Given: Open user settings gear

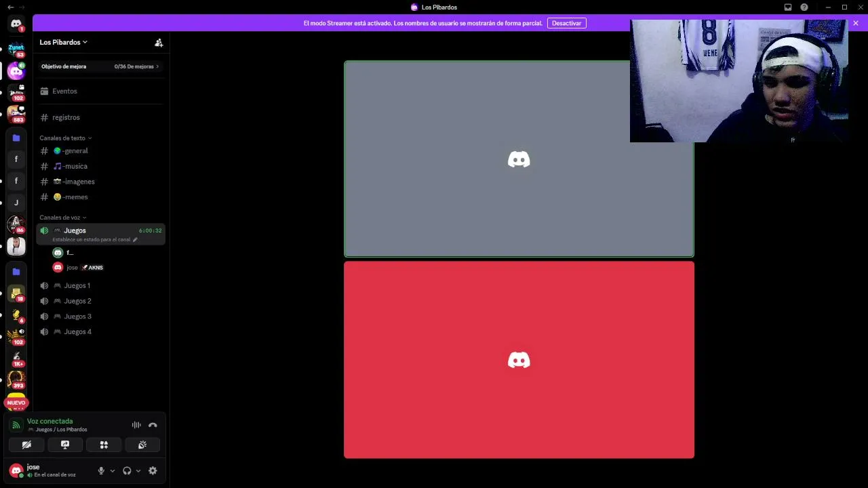Looking at the screenshot, I should coord(153,471).
